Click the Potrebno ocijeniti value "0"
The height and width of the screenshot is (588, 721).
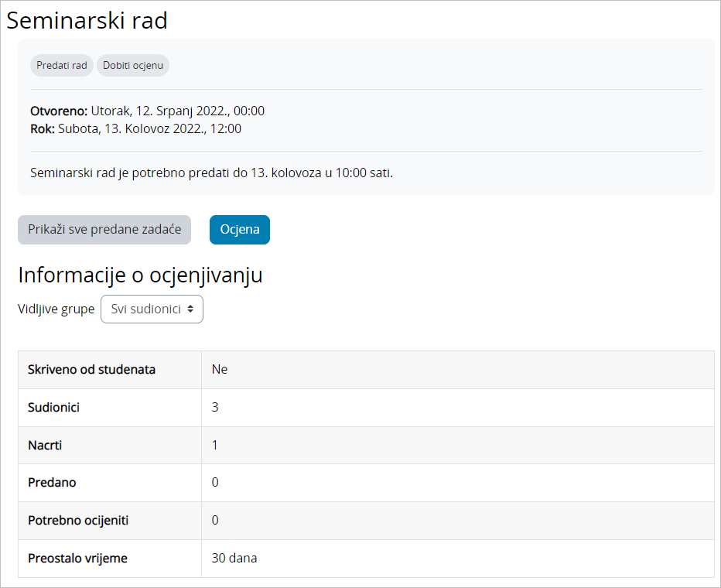215,520
